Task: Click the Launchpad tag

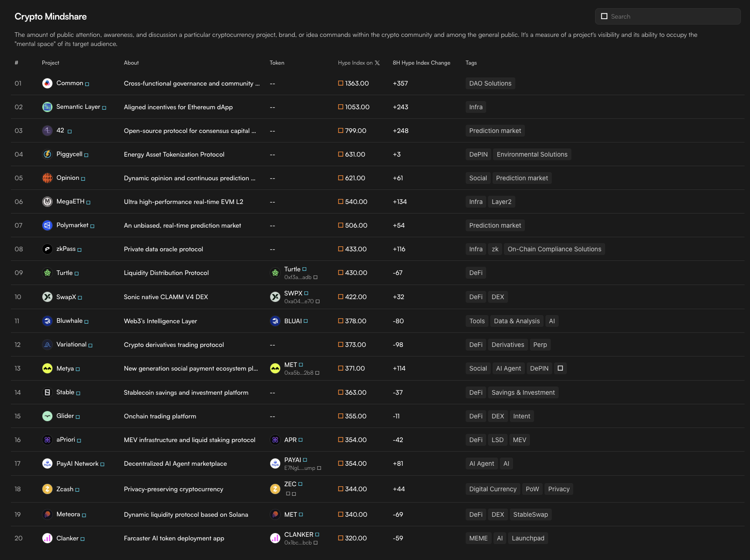Action: (x=528, y=538)
